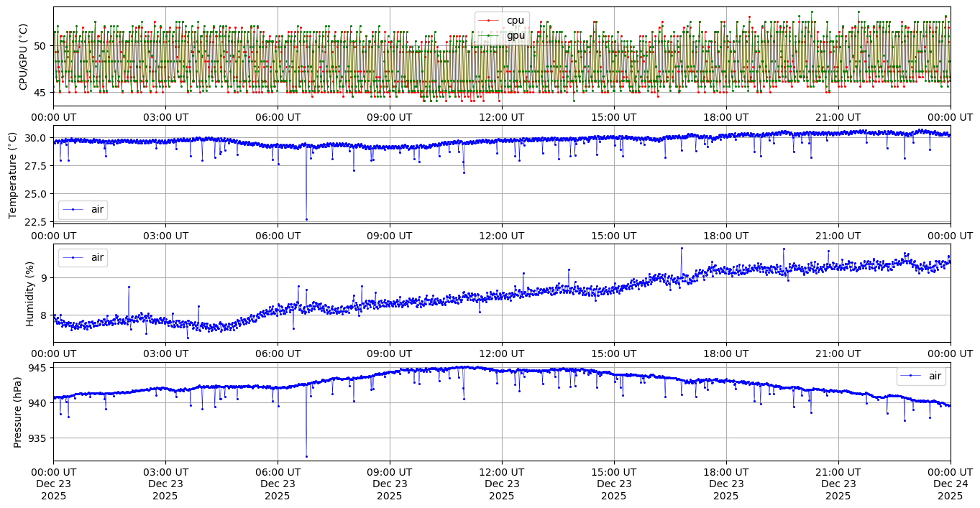The image size is (980, 508).
Task: Click the Pressure (hPa) y-axis label
Action: (x=18, y=412)
